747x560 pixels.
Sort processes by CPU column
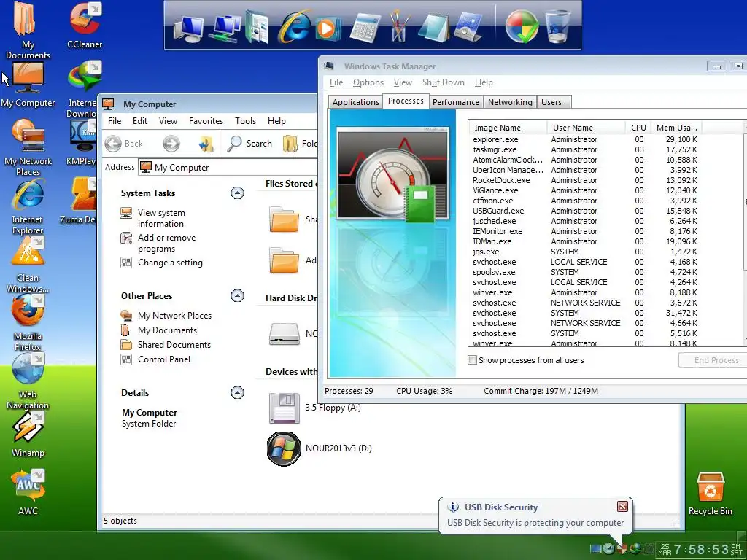point(638,128)
